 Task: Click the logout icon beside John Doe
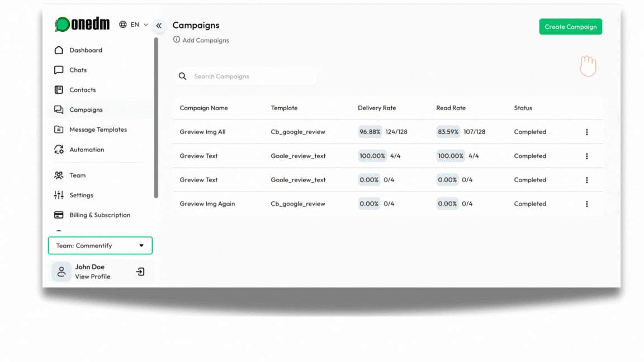click(x=140, y=271)
